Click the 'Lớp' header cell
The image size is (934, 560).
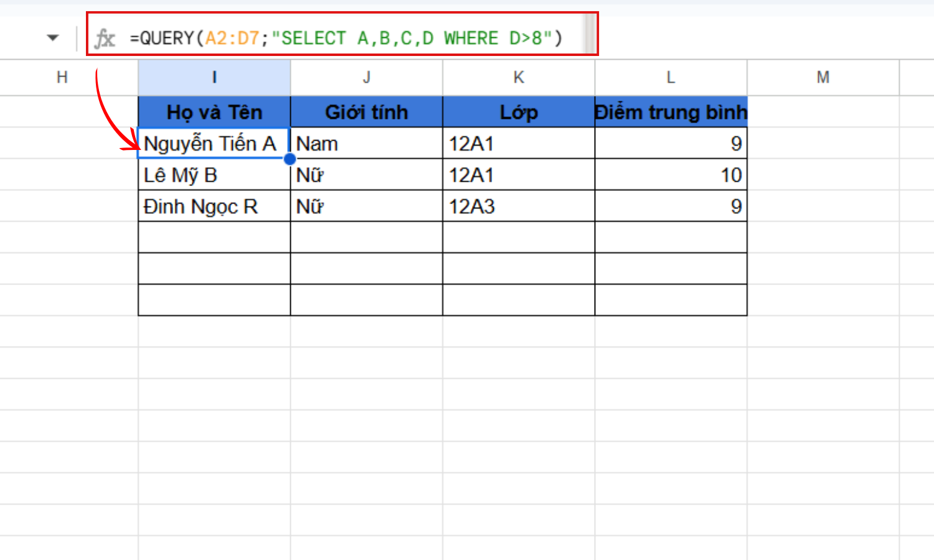point(519,112)
